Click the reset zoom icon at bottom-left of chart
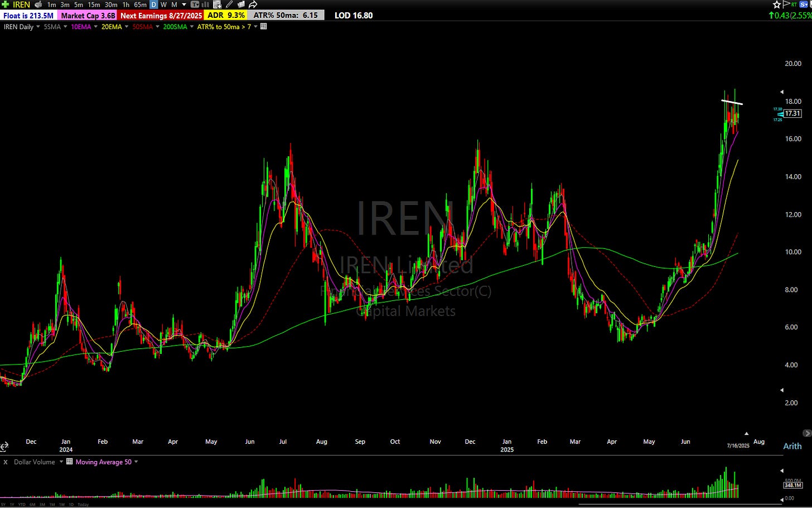812x508 pixels. coord(4,446)
